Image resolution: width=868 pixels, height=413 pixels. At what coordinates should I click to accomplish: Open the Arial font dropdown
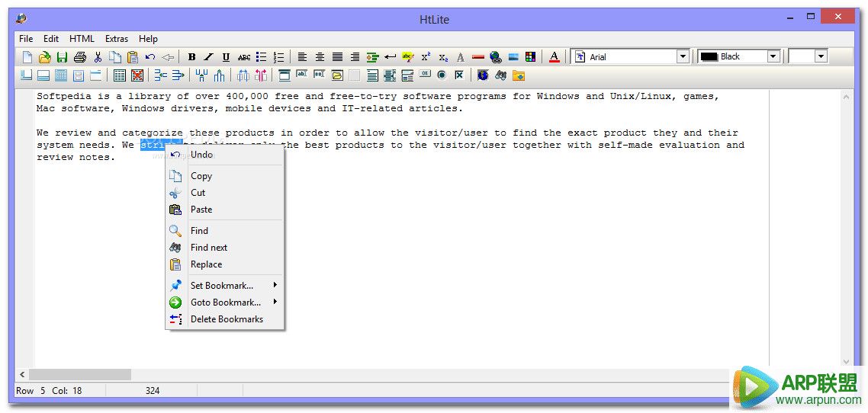point(683,56)
